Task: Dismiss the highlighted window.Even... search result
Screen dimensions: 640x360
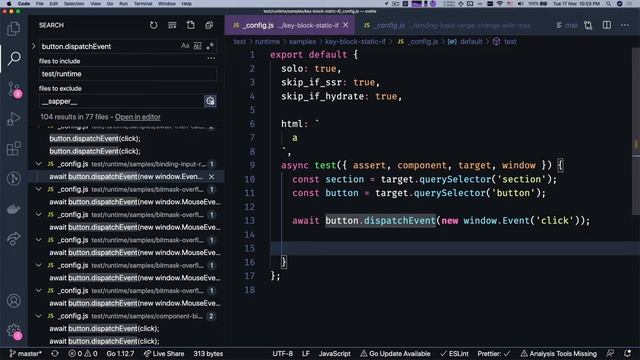Action: 211,177
